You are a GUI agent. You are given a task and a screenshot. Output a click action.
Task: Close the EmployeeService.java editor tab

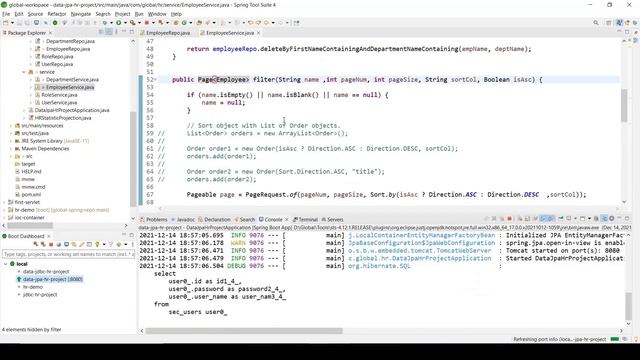point(258,33)
